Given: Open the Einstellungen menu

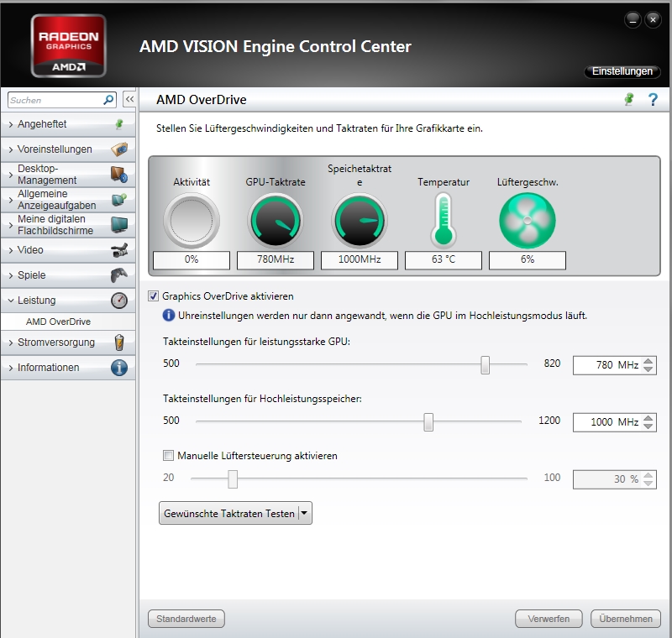Looking at the screenshot, I should click(622, 71).
